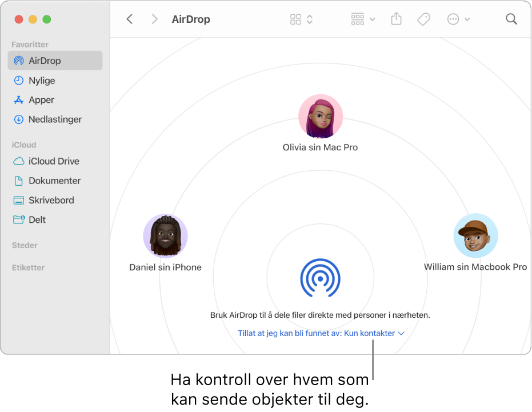
Task: Expand the Kun kontakter chevron
Action: (x=401, y=334)
